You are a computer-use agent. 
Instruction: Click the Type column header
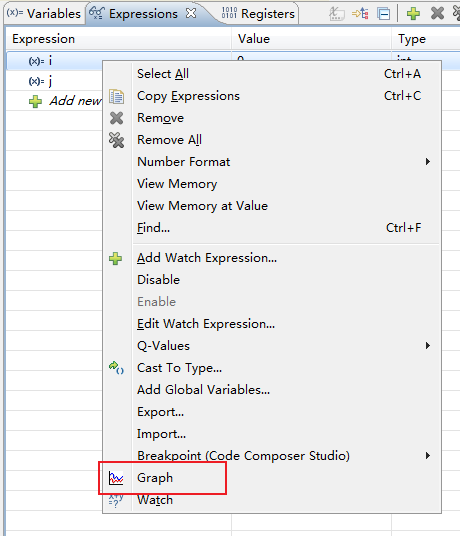(x=426, y=39)
